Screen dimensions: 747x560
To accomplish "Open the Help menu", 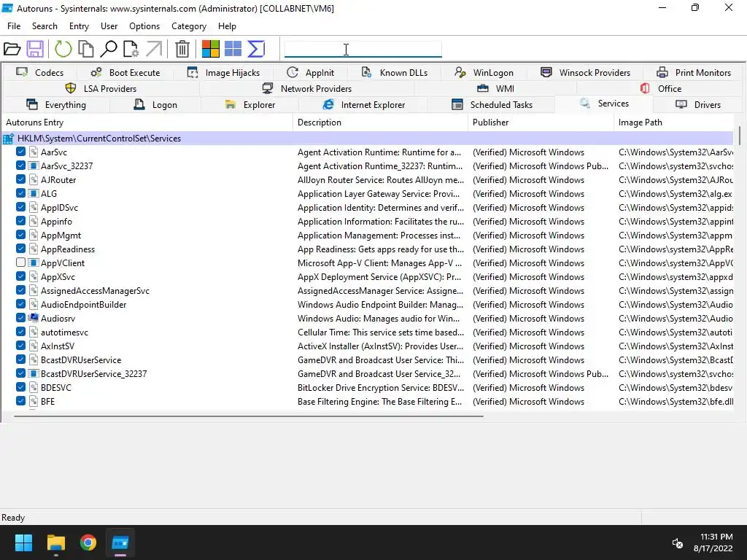I will tap(227, 26).
